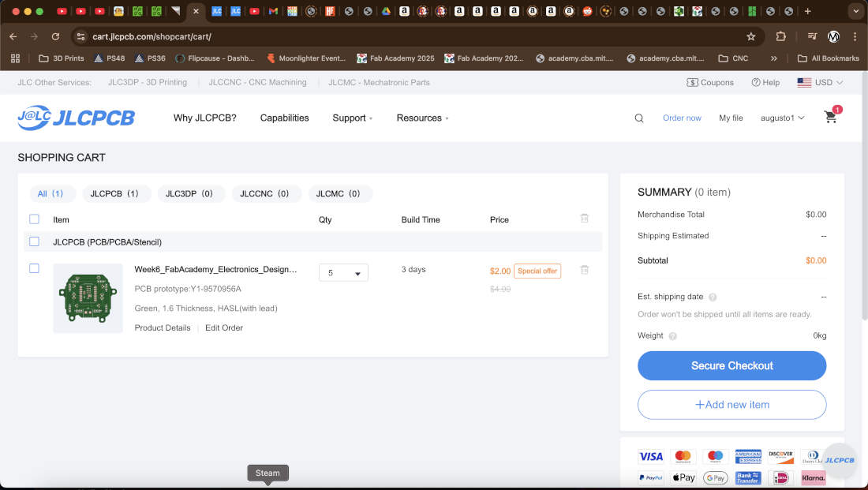Click the Edit Order link
The width and height of the screenshot is (868, 490).
[x=224, y=327]
